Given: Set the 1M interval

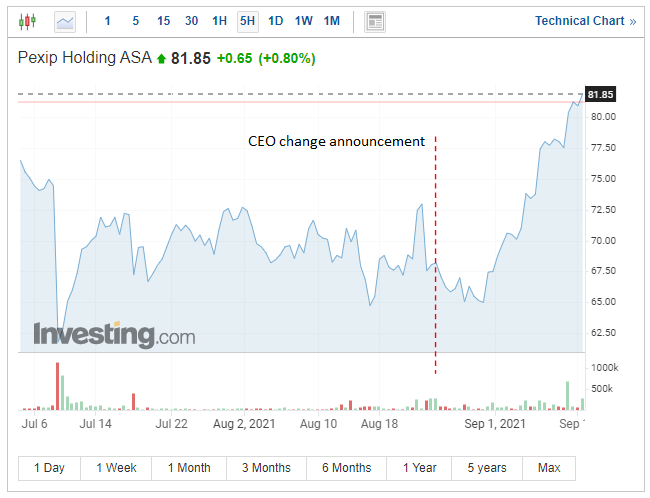Looking at the screenshot, I should [x=332, y=21].
